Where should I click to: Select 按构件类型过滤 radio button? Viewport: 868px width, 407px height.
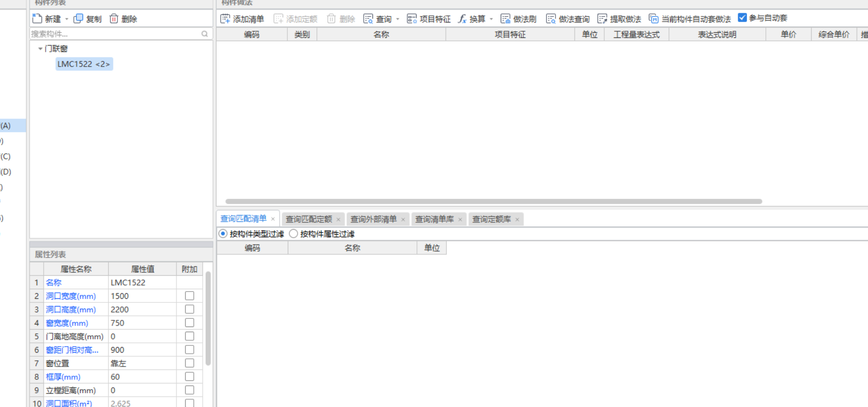223,234
